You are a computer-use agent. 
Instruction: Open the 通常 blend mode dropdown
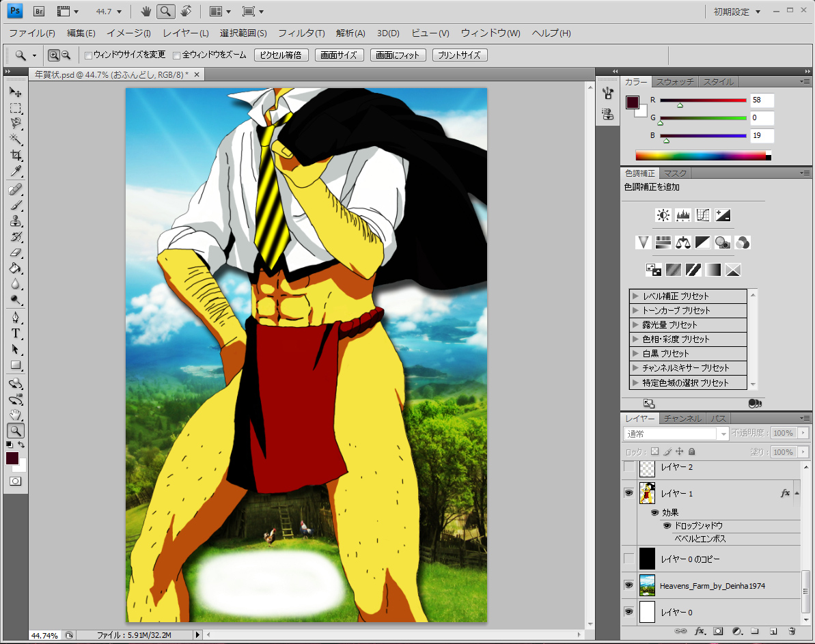[676, 434]
